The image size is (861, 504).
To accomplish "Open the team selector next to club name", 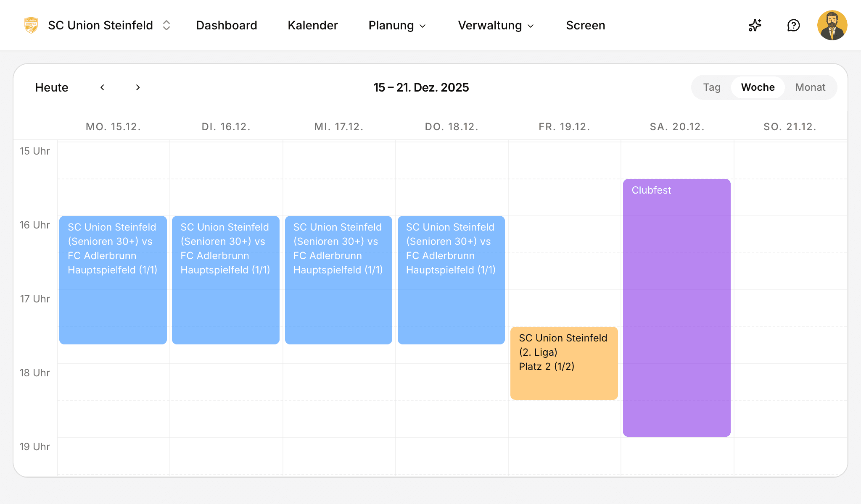I will pos(166,25).
